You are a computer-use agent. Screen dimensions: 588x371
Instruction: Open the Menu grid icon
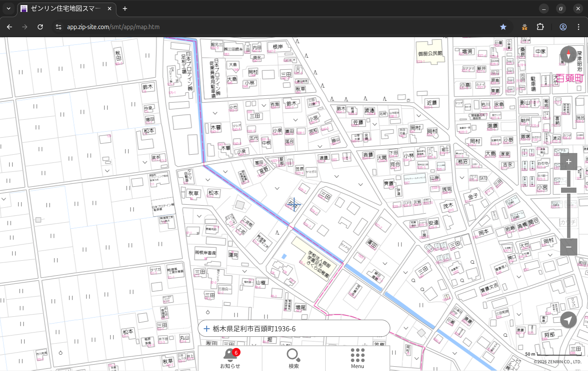[x=357, y=358]
